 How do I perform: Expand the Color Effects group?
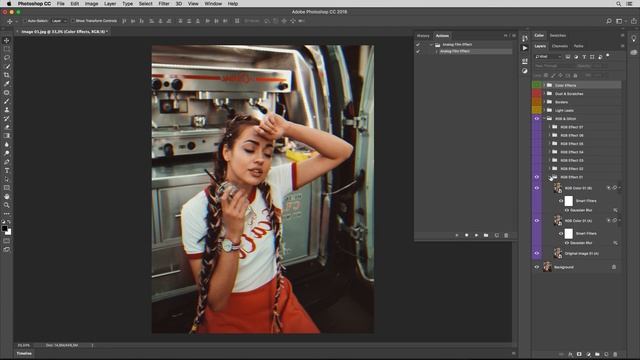click(x=544, y=85)
